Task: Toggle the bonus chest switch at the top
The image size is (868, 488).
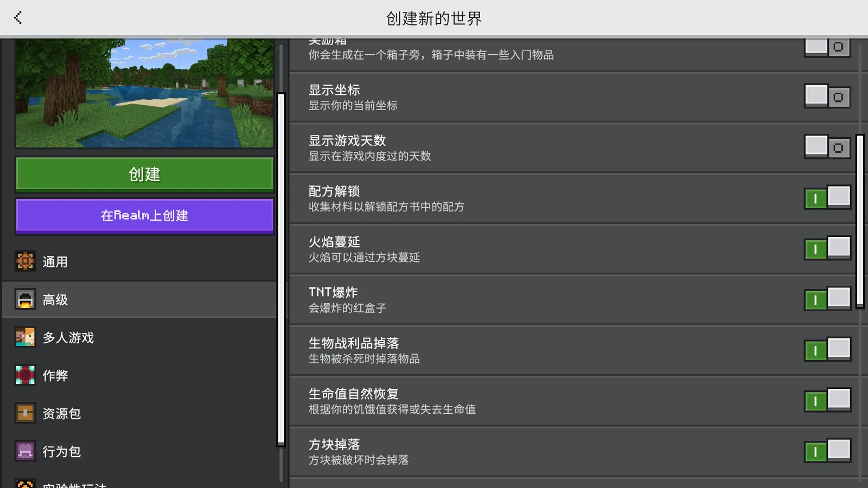Action: (x=827, y=47)
